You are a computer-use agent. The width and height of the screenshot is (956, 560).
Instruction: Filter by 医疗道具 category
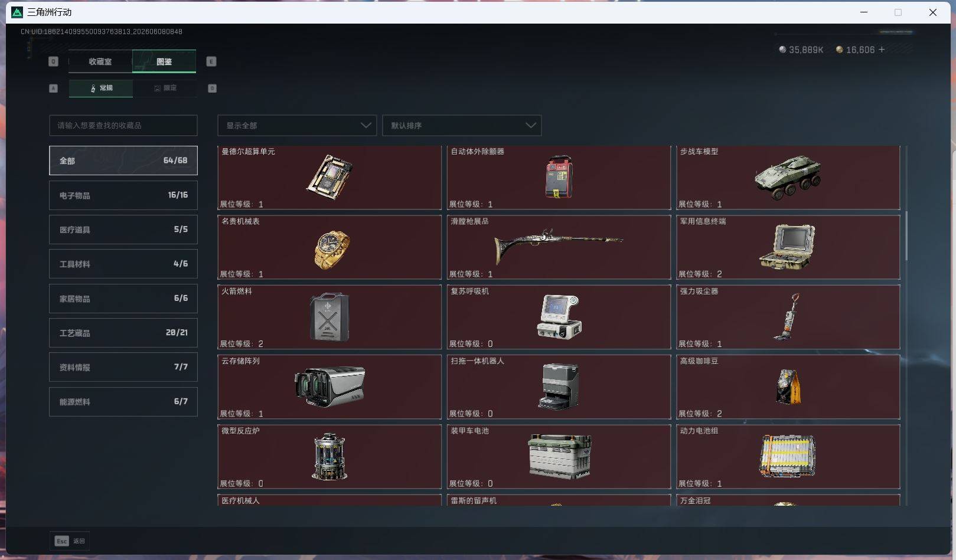point(123,230)
